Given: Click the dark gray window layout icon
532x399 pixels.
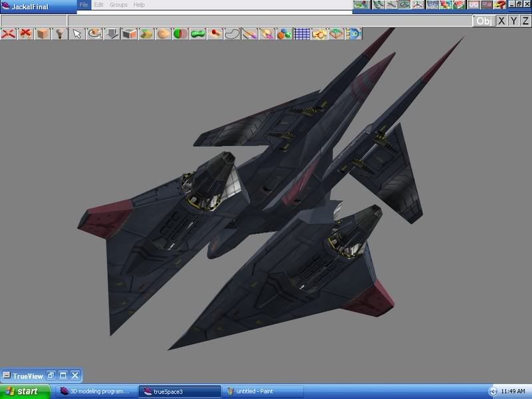Looking at the screenshot, I should click(x=487, y=5).
